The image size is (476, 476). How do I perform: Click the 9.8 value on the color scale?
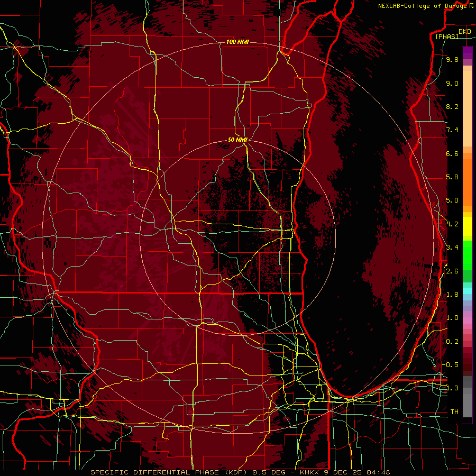click(x=452, y=59)
